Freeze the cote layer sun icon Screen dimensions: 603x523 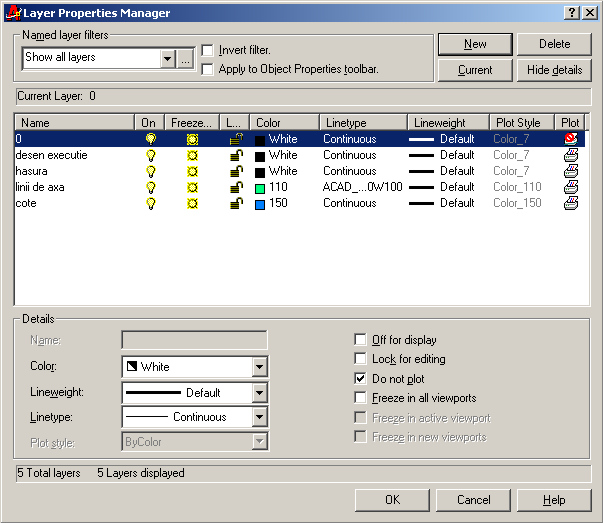(x=192, y=203)
